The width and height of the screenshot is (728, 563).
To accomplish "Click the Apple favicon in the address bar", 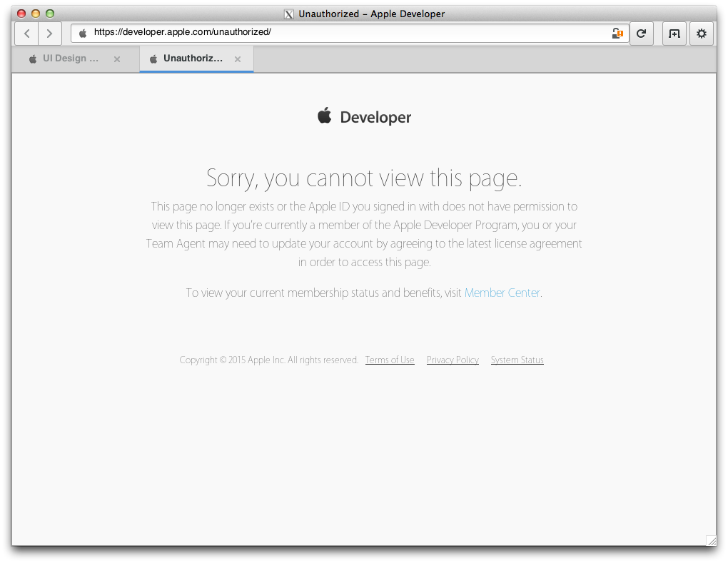I will point(83,33).
